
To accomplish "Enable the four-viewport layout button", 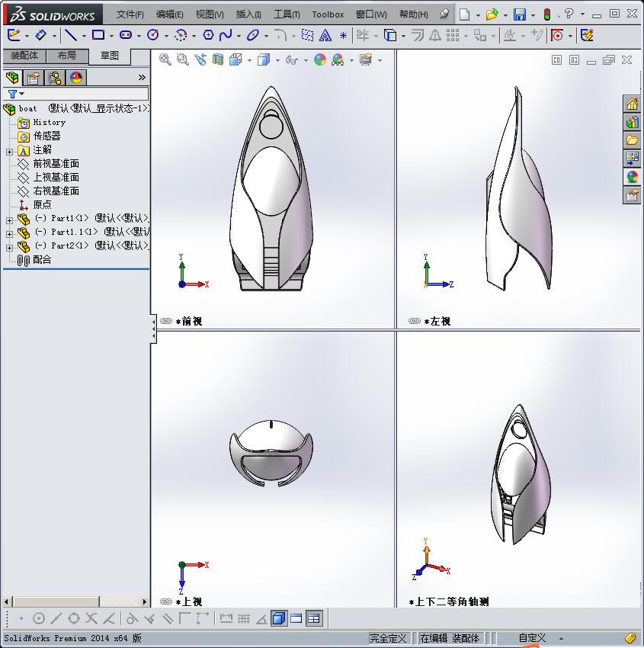I will [x=314, y=619].
